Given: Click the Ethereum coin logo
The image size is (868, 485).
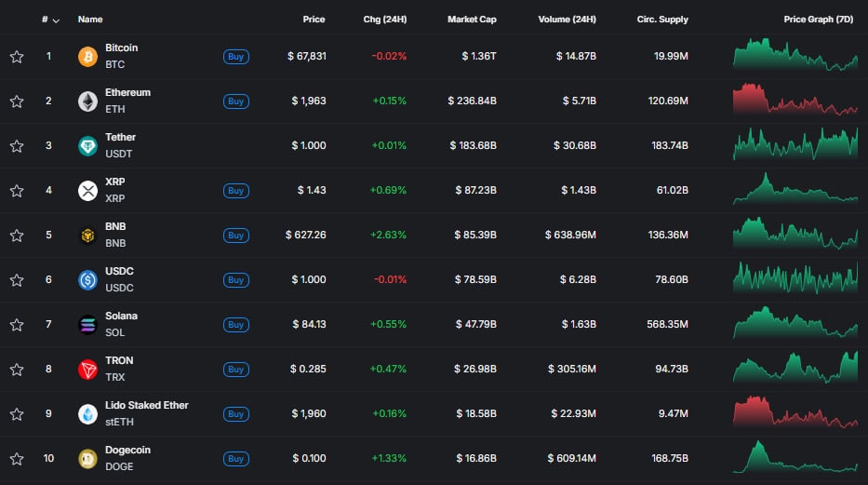Looking at the screenshot, I should [x=87, y=101].
